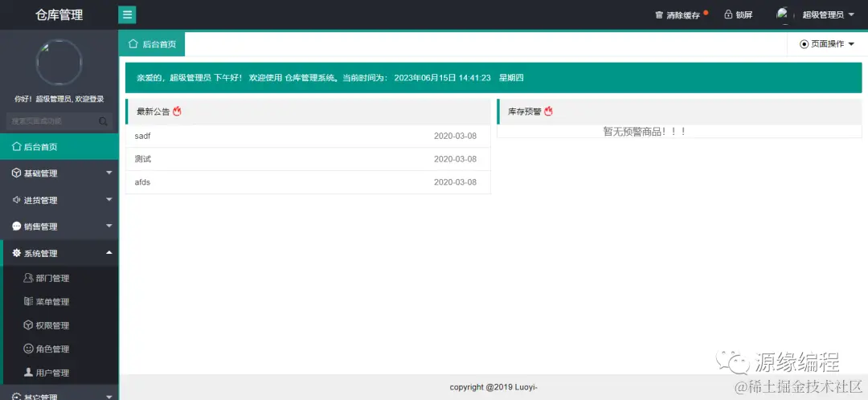Select 后台首页 in the sidebar
This screenshot has height=400, width=868.
[59, 147]
